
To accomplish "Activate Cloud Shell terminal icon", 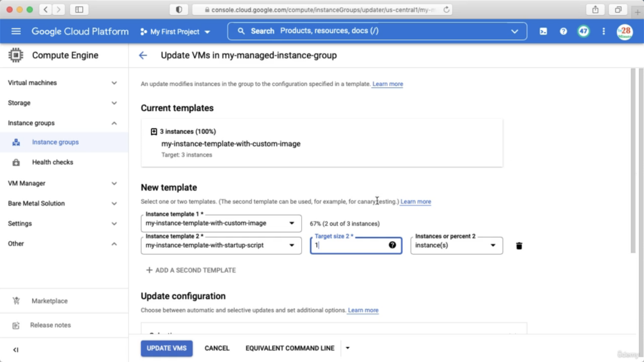I will pos(543,31).
